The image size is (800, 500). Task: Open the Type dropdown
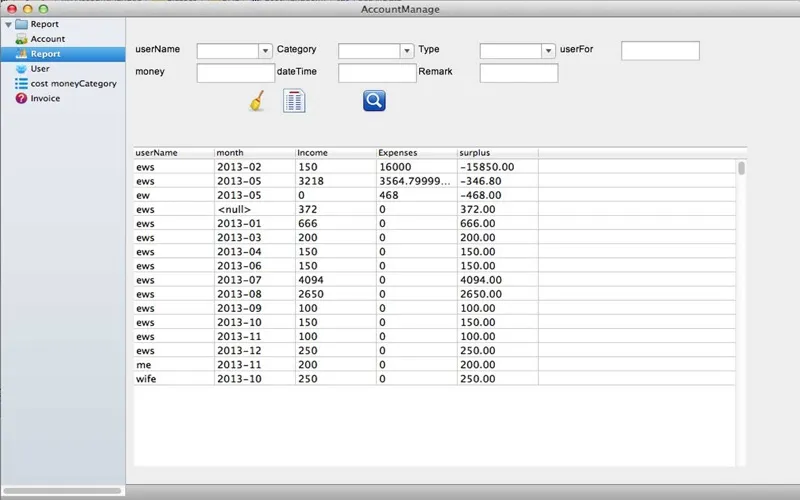coord(548,51)
